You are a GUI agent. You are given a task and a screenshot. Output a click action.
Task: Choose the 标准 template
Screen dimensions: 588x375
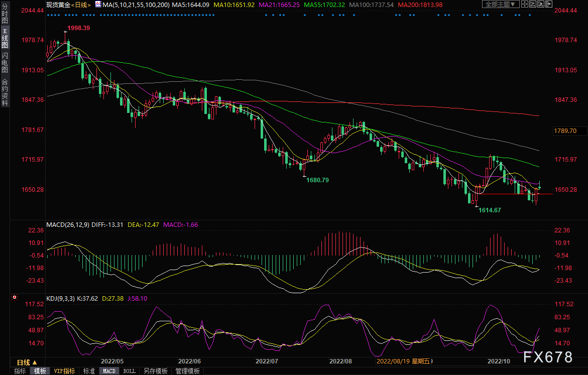(89, 371)
